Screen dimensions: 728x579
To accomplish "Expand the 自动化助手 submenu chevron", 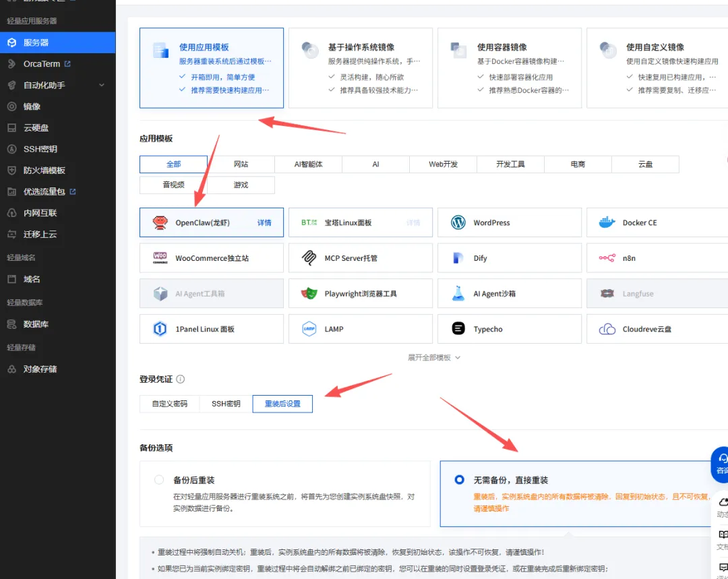I will [x=102, y=86].
